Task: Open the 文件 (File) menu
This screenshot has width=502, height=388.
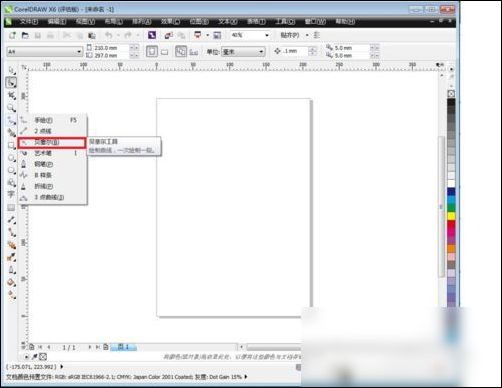Action: coord(29,22)
